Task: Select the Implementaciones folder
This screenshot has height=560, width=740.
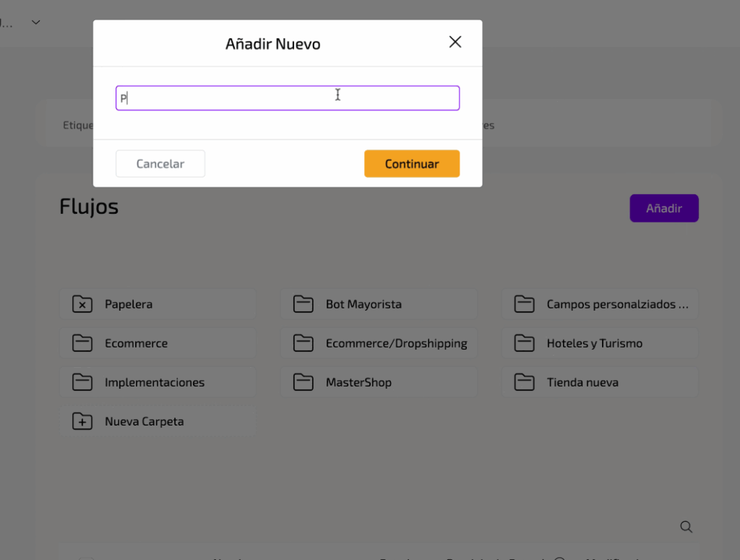Action: (x=155, y=382)
